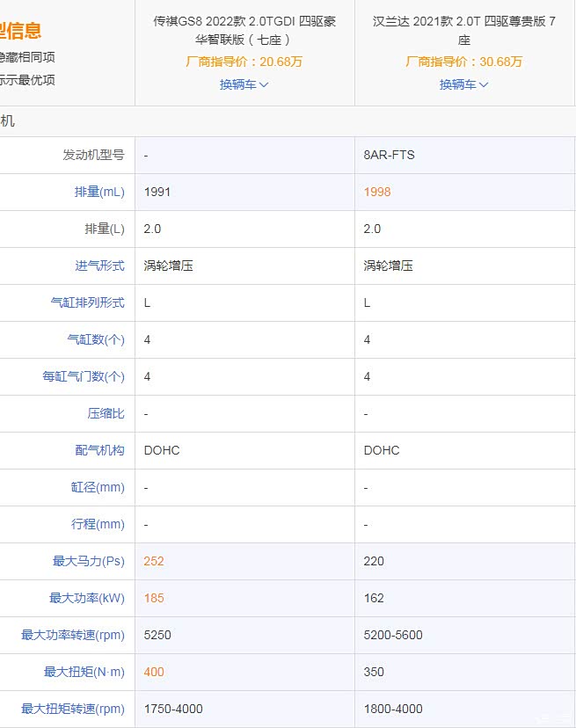This screenshot has width=576, height=728.
Task: Click the 传祺GS8 2022款 model title
Action: 244,31
